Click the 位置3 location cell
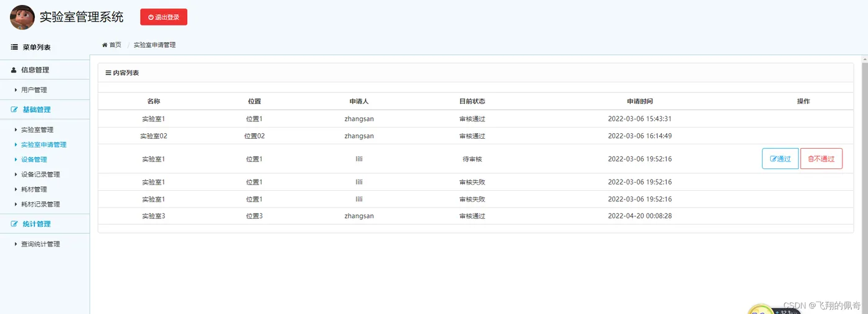The height and width of the screenshot is (314, 868). (254, 216)
